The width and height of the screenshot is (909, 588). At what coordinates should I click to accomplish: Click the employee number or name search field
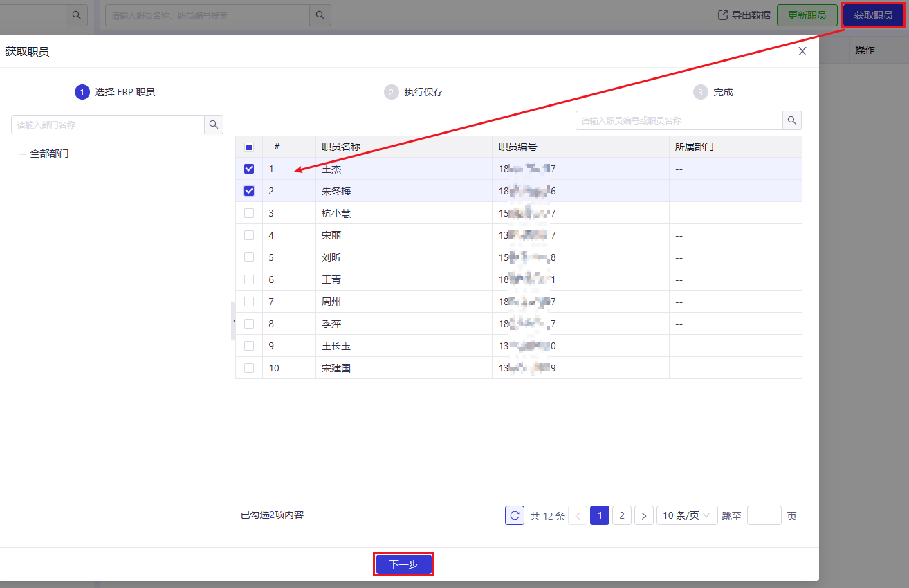pos(679,120)
